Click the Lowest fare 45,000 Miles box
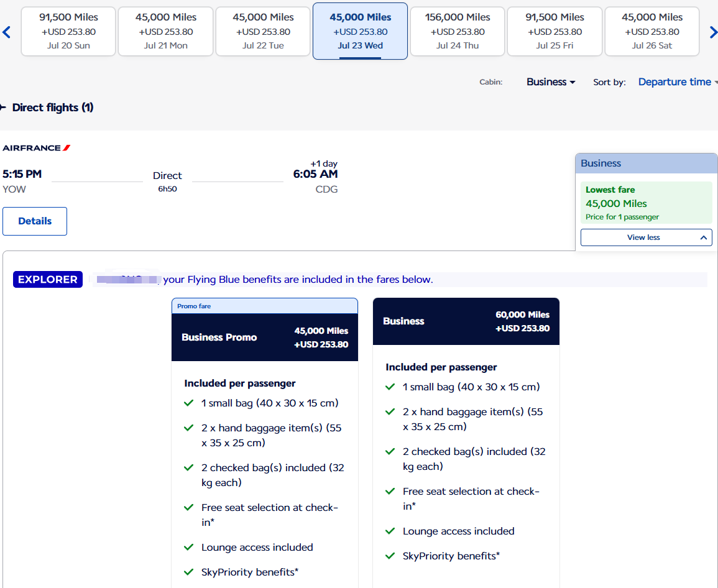 pos(646,203)
